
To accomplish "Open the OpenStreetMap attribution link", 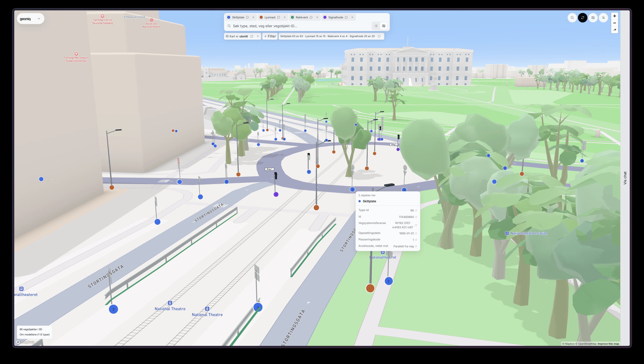I will (586, 344).
